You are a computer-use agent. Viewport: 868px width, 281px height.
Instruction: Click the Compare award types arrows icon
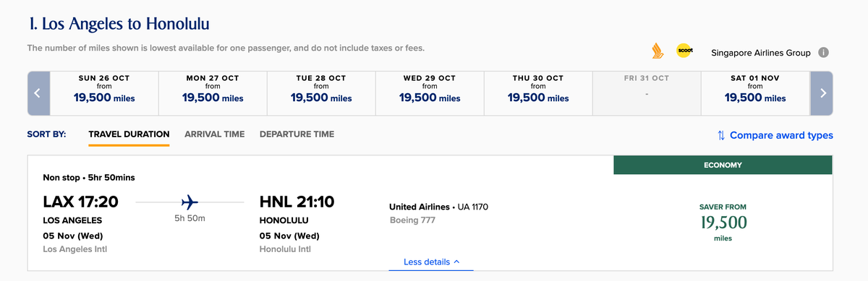(x=721, y=135)
